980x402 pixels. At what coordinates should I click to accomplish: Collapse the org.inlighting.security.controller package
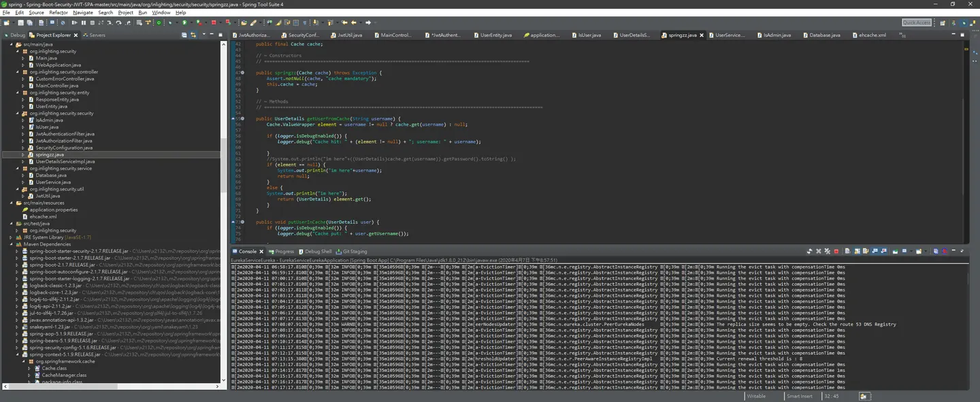click(x=18, y=71)
